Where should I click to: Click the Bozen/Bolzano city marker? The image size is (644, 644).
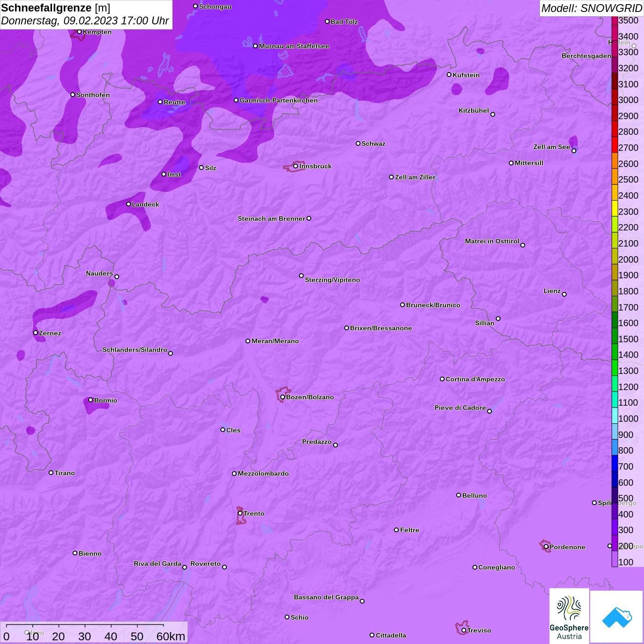282,397
